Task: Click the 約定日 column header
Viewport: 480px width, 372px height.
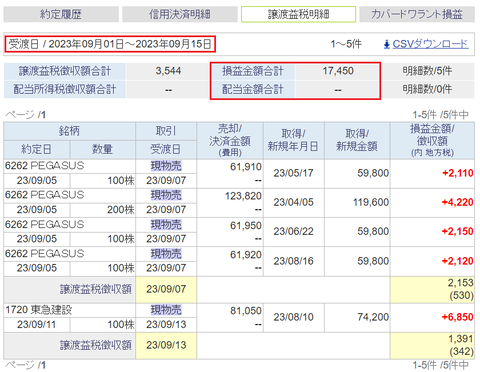Action: [37, 149]
